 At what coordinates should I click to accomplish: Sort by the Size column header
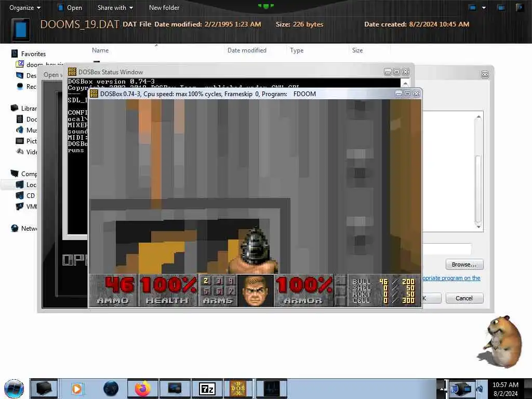357,50
